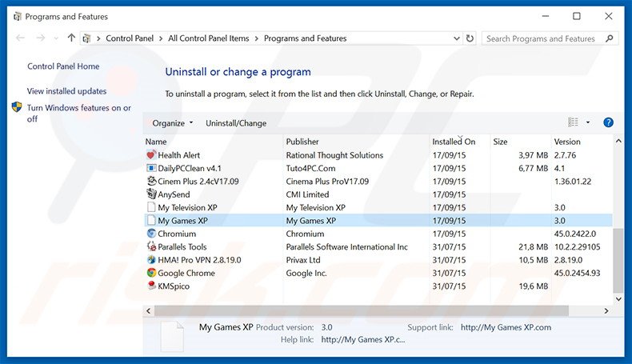
Task: Click the vertical scrollbar thumb
Action: pos(618,261)
